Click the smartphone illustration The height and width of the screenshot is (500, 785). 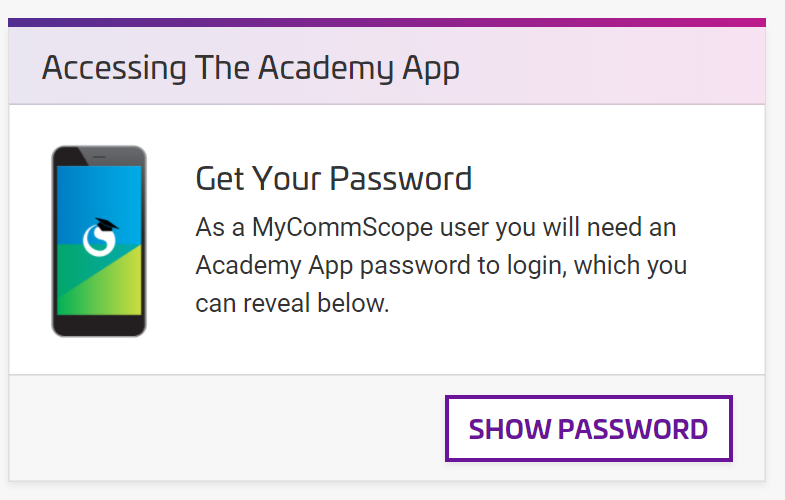[99, 241]
